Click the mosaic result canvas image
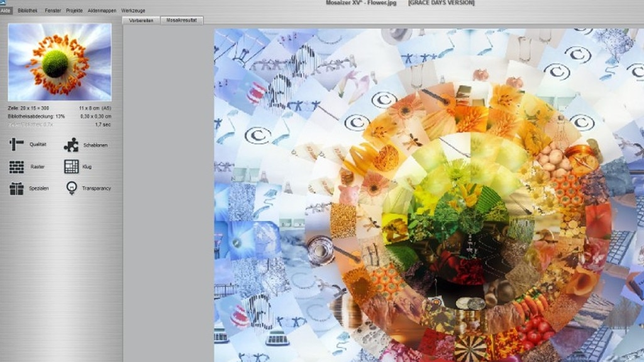644x362 pixels. pos(429,195)
